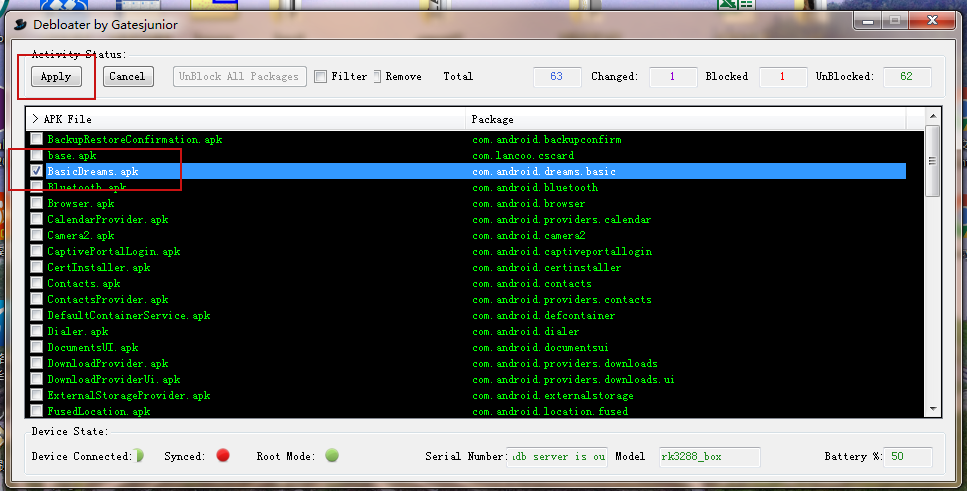Click the vertical scrollbar thumb
Viewport: 967px width, 491px height.
tap(932, 161)
